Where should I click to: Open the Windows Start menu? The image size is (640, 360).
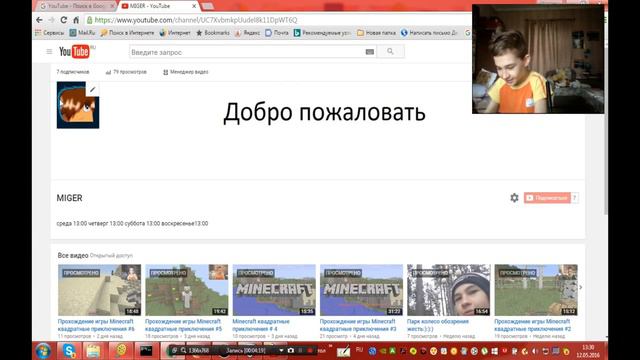pyautogui.click(x=43, y=351)
